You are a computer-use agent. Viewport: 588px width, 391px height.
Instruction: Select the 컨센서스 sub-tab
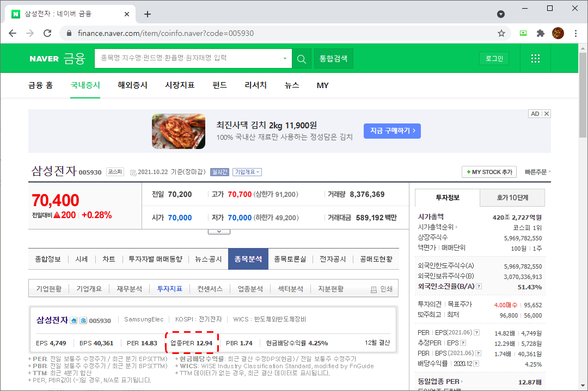pyautogui.click(x=210, y=289)
